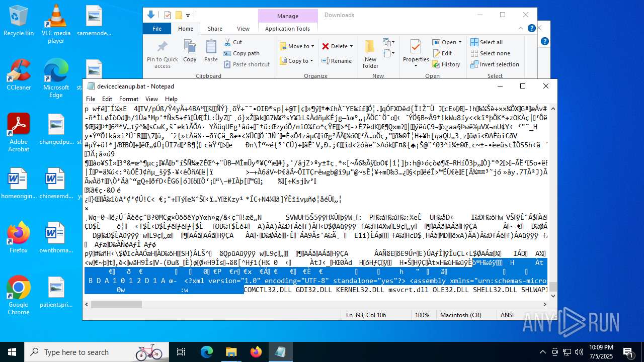
Task: Click the Copy icon in Clipboard group
Action: 190,51
